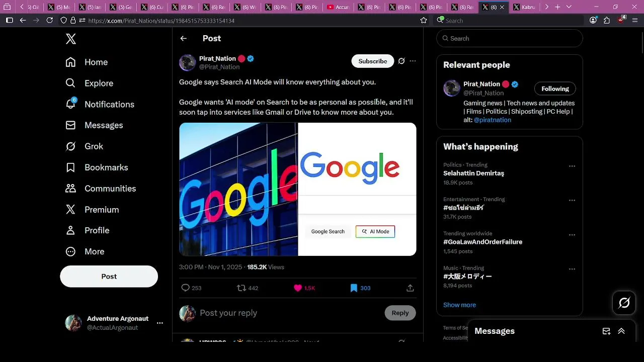Screen dimensions: 644x362
Task: Open the @piratnation alt account link
Action: click(x=493, y=120)
